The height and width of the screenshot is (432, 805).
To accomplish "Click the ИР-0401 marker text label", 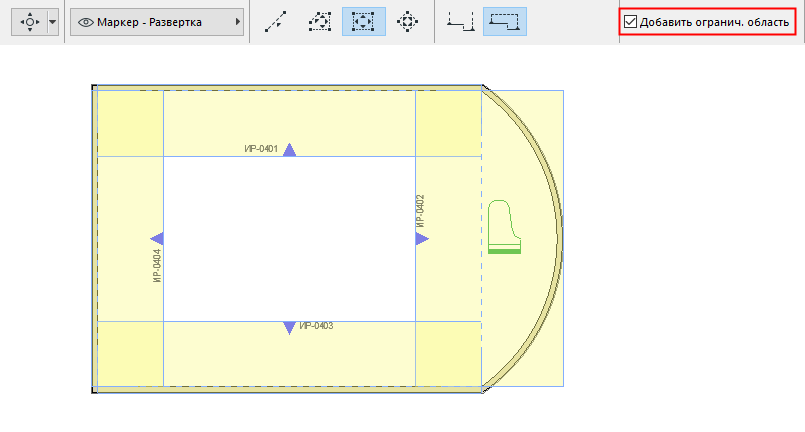I will point(260,149).
